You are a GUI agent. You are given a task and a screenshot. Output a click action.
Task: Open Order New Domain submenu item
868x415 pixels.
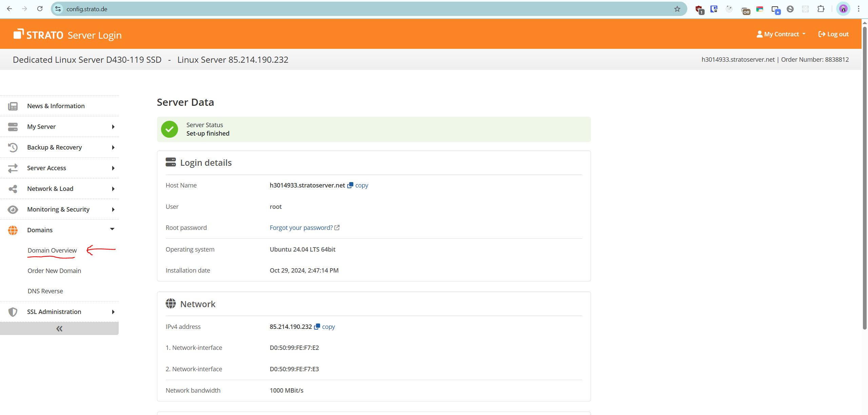54,271
